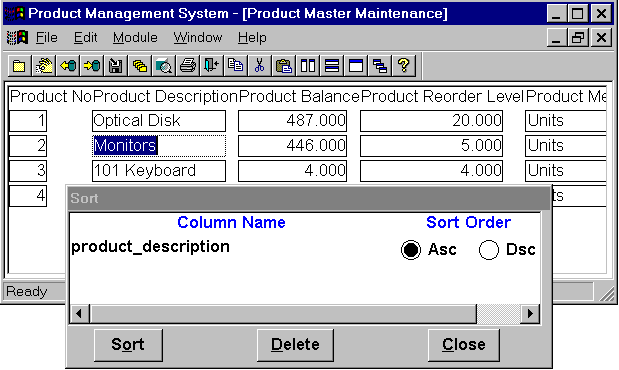
Task: Click the exit door toolbar icon
Action: point(212,66)
